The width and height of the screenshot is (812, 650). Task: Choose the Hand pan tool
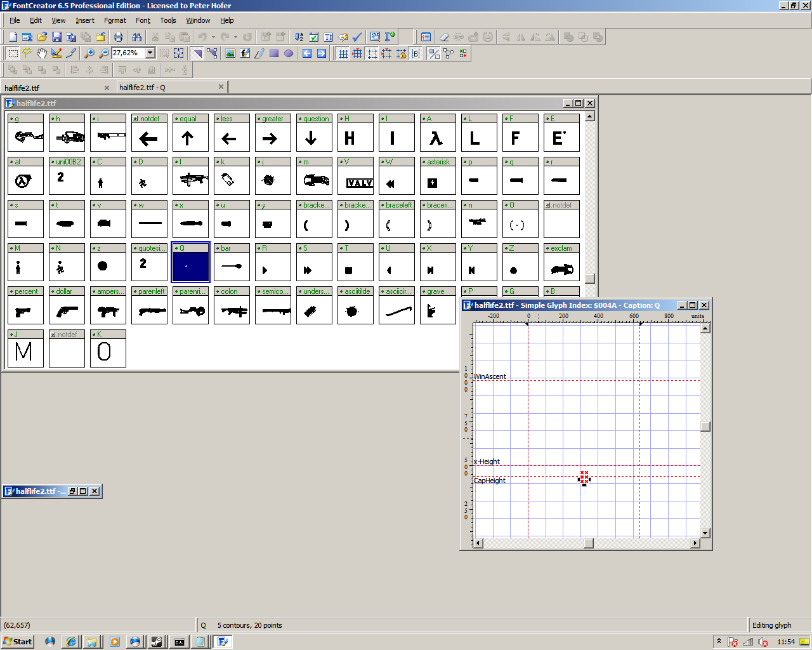coord(42,53)
